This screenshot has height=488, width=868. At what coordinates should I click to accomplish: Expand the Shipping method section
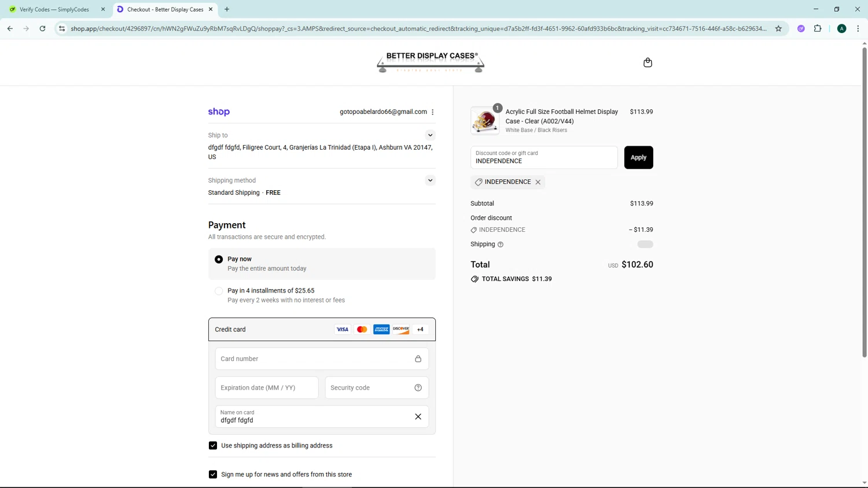(x=430, y=180)
